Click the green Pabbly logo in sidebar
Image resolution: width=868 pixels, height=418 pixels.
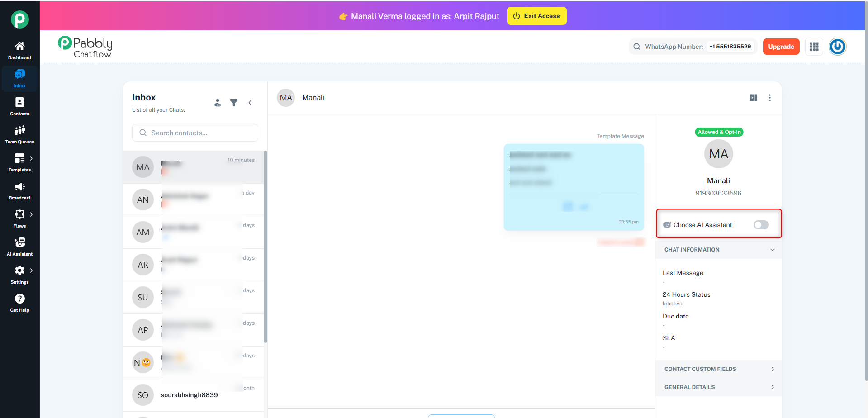[20, 19]
